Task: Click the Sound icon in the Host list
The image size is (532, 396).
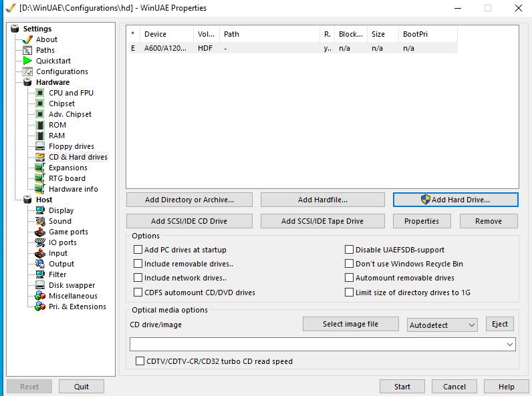Action: (40, 222)
